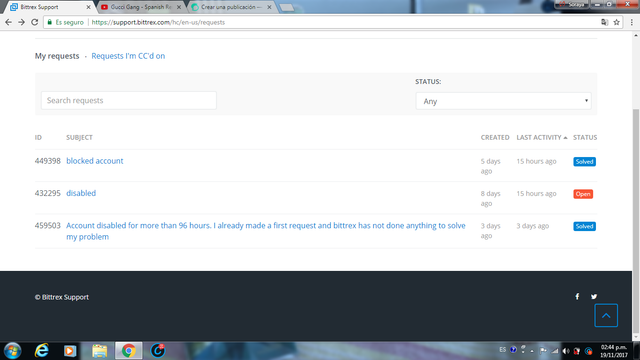This screenshot has height=360, width=640.
Task: Click the translate page icon in address bar
Action: coord(604,22)
